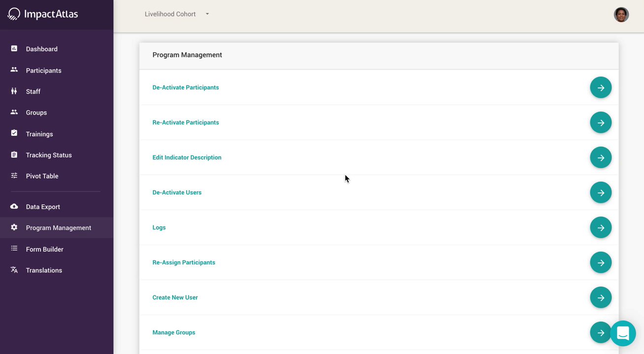Click the Groups icon in sidebar
Screen dimensions: 644x354
pyautogui.click(x=14, y=112)
